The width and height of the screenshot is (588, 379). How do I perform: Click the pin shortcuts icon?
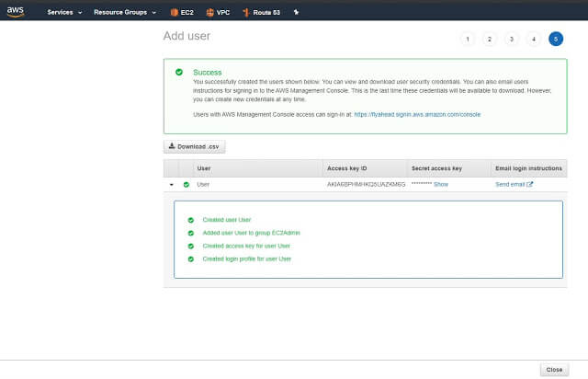tap(296, 13)
